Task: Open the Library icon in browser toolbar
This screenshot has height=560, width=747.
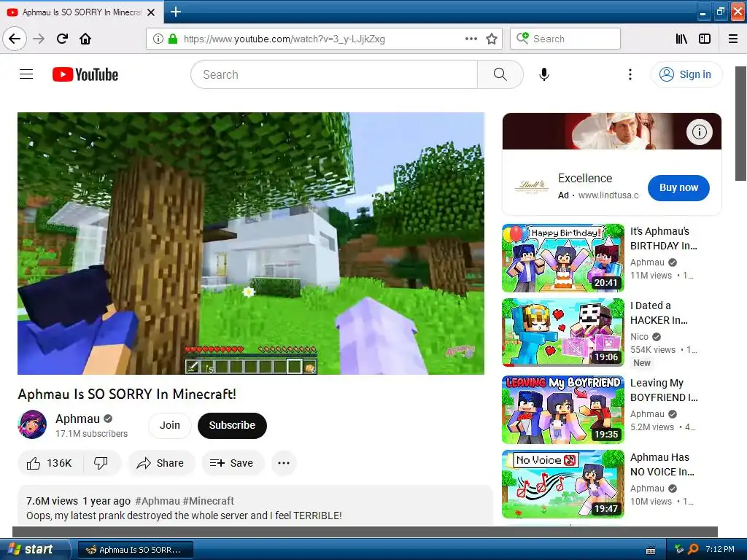Action: 681,39
